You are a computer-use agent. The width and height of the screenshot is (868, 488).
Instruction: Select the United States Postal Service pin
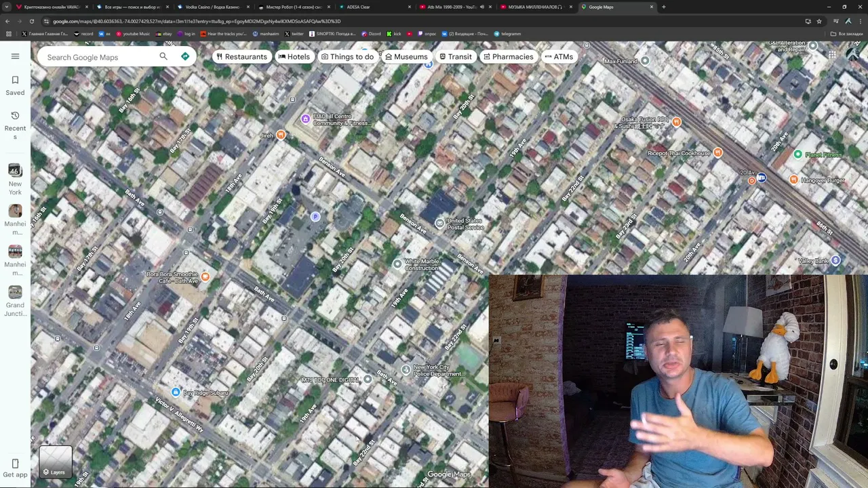tap(439, 224)
